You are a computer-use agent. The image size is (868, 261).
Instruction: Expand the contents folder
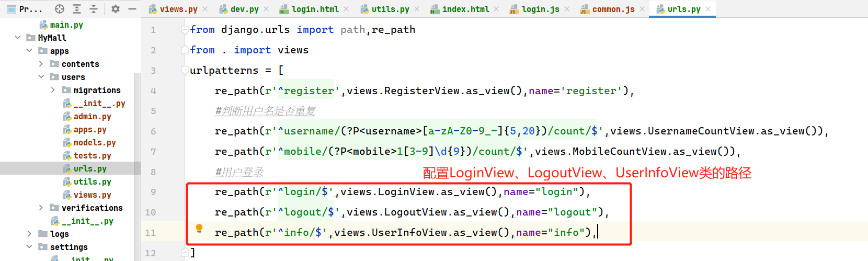[41, 64]
